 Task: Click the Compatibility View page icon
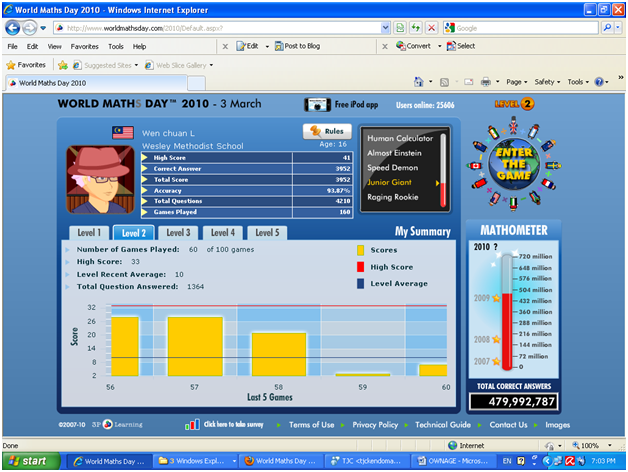click(x=400, y=28)
